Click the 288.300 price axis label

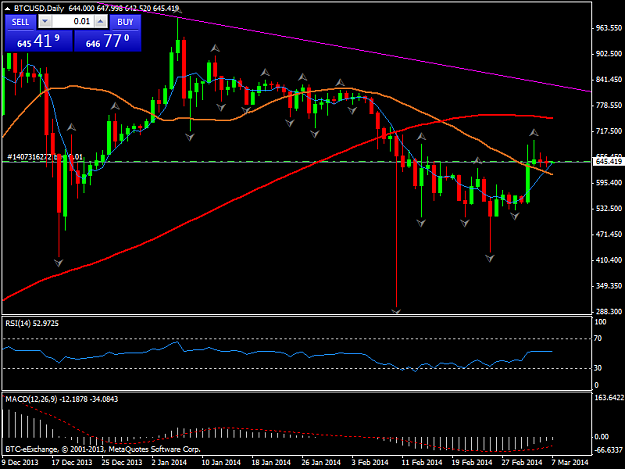click(609, 311)
